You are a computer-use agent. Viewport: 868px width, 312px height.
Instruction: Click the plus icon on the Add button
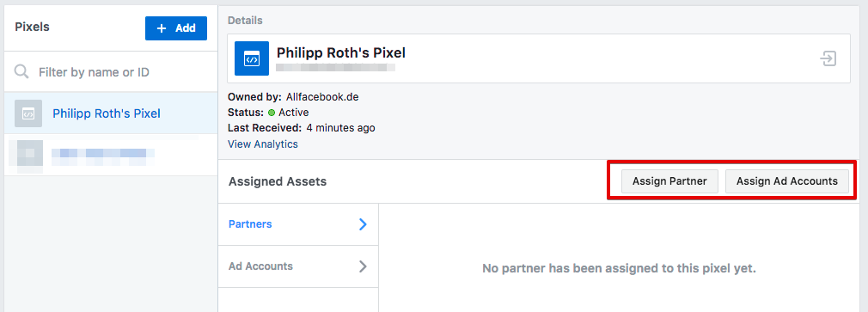[x=162, y=28]
